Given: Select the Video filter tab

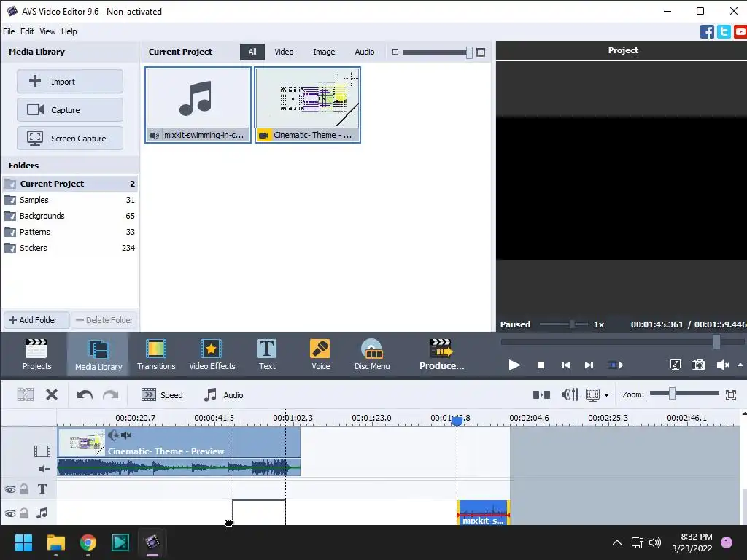Looking at the screenshot, I should tap(284, 52).
